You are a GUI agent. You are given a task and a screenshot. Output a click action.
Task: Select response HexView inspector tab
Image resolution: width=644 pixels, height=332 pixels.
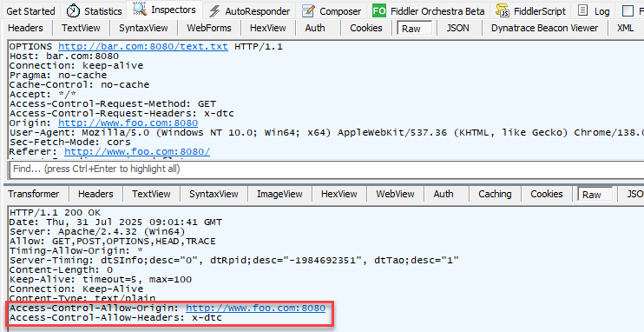pyautogui.click(x=338, y=194)
